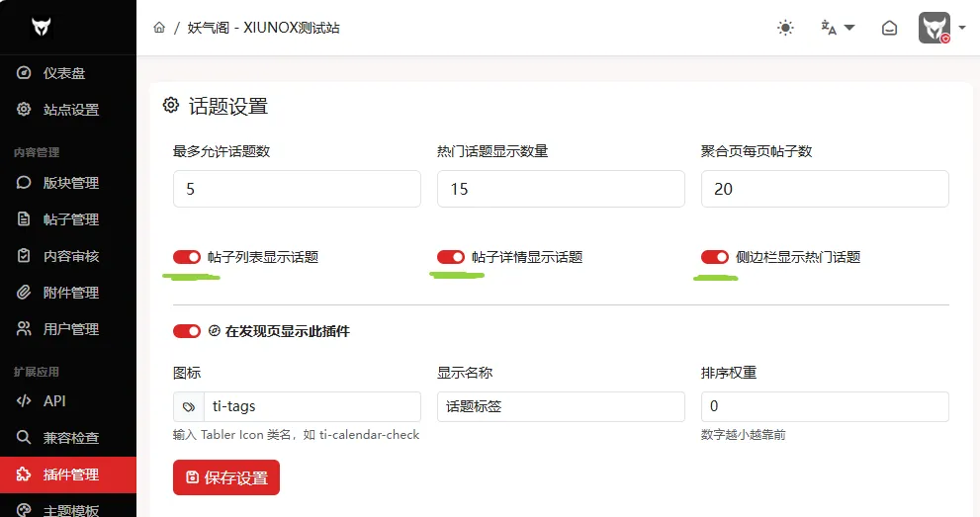Toggle 侧边栏显示热门话题 switch

[x=714, y=257]
